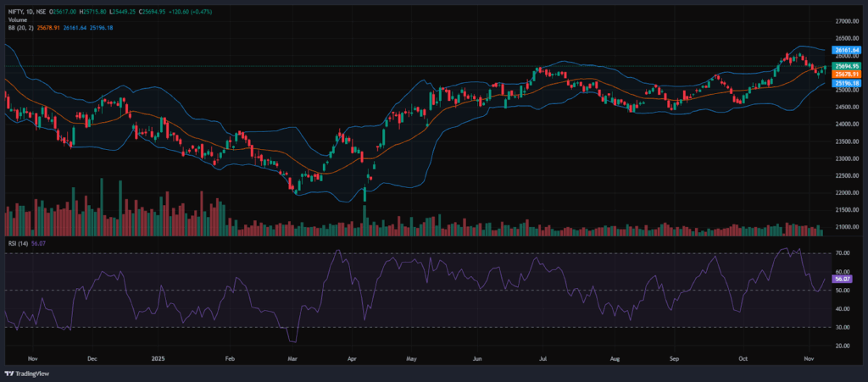Click the Feb label on time axis
The width and height of the screenshot is (868, 382).
point(229,358)
